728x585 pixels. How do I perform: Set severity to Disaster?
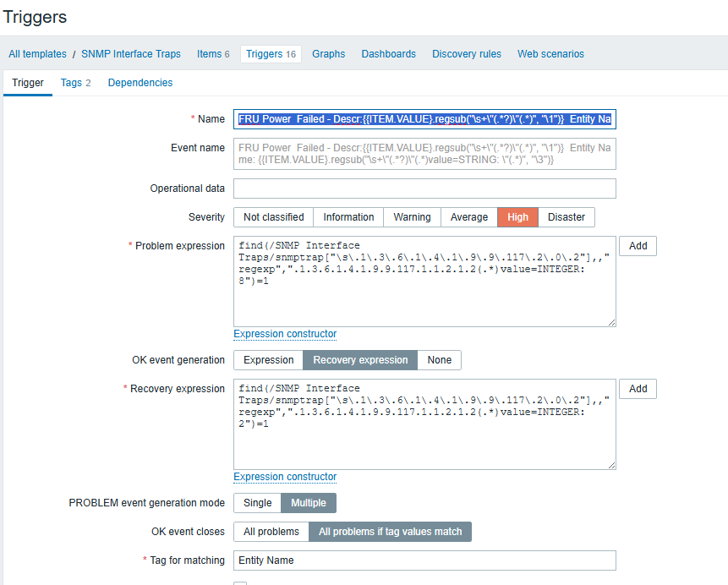(567, 217)
